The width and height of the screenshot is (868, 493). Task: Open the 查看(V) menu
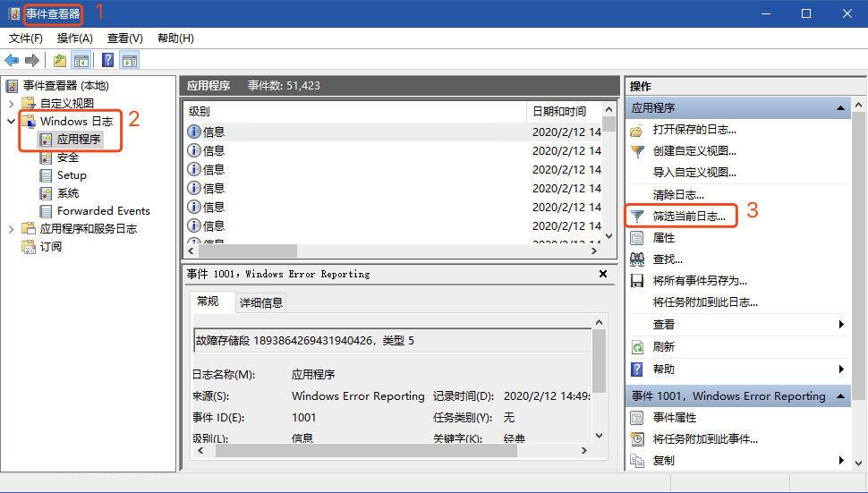pyautogui.click(x=125, y=38)
